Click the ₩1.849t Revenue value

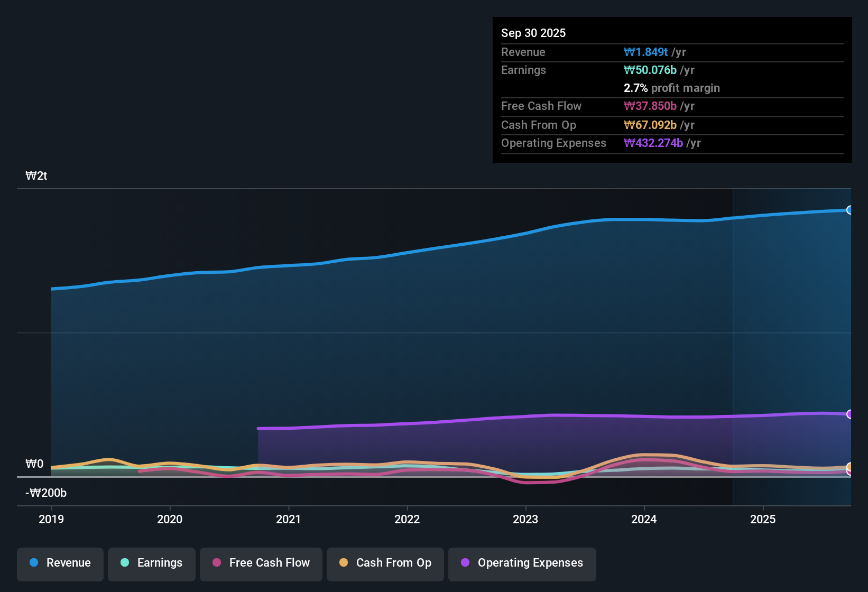pyautogui.click(x=646, y=52)
